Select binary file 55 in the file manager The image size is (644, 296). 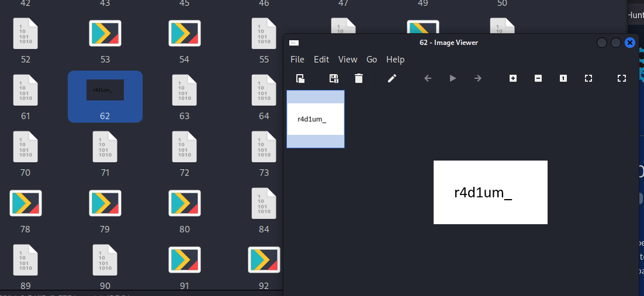pyautogui.click(x=264, y=40)
